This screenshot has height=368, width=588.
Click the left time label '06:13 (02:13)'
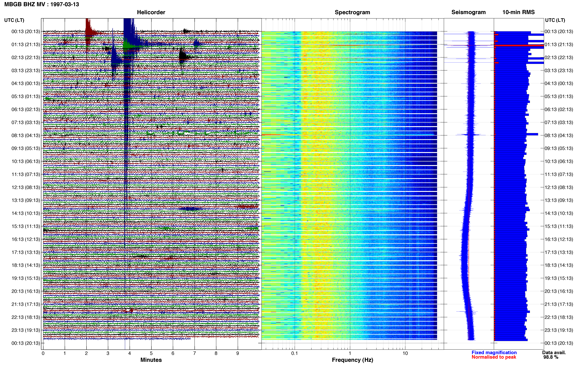coord(26,109)
